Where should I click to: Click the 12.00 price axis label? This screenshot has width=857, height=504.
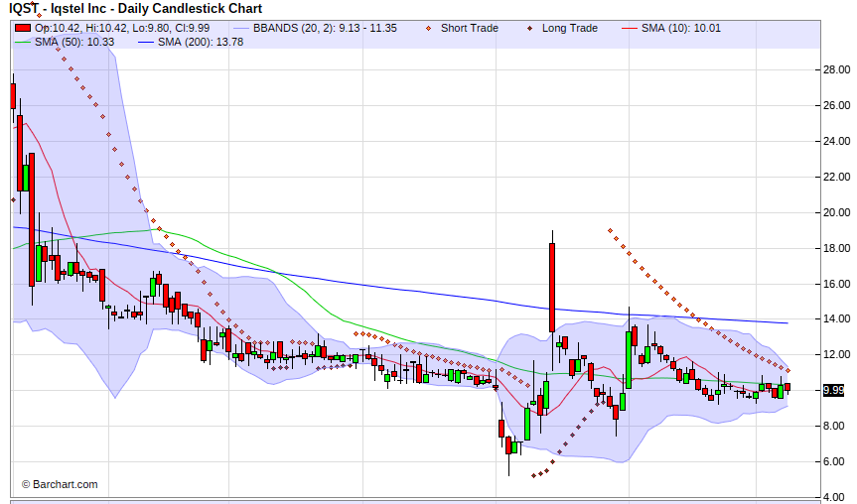(837, 355)
